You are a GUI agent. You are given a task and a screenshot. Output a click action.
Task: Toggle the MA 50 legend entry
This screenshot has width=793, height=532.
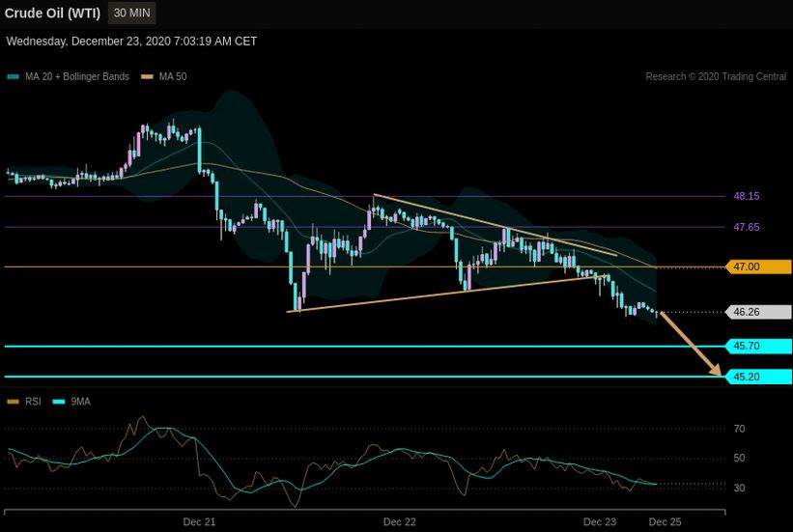[x=164, y=77]
